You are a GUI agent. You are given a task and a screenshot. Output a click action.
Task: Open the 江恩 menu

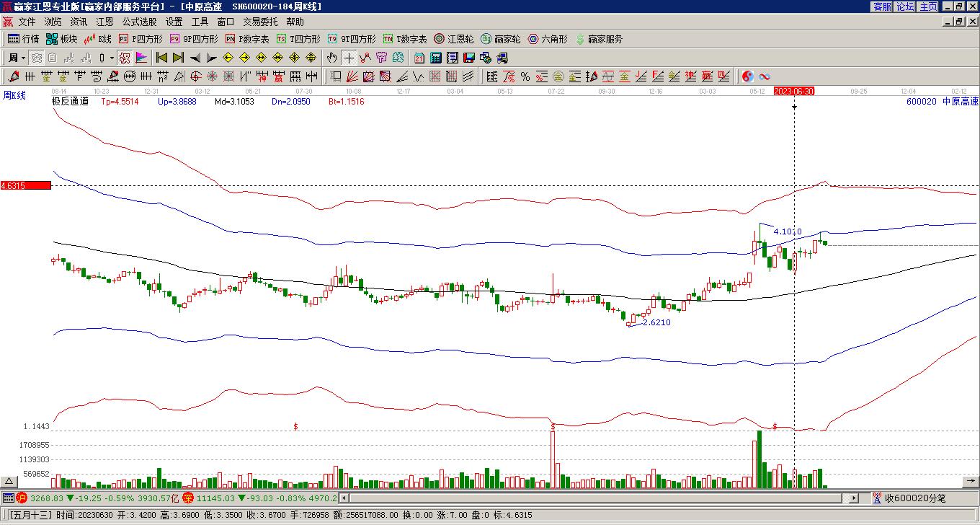(x=104, y=22)
